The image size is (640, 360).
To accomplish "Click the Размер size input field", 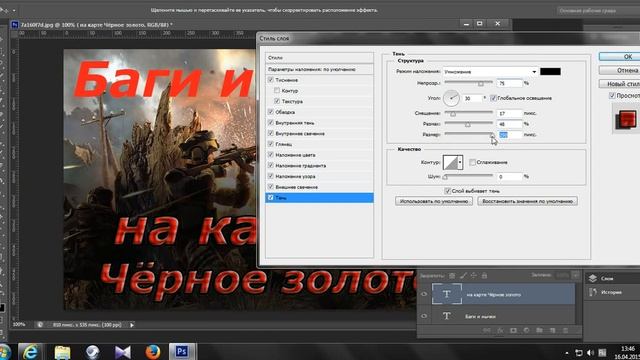I will (x=509, y=134).
